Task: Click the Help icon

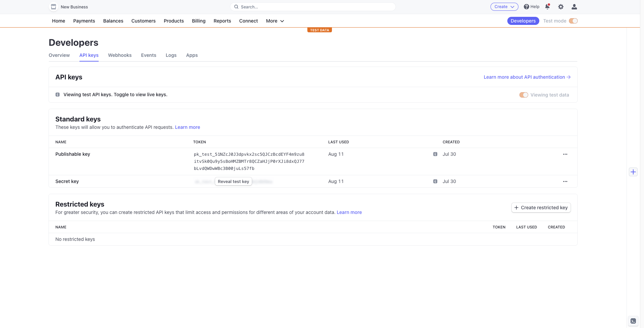Action: click(531, 6)
